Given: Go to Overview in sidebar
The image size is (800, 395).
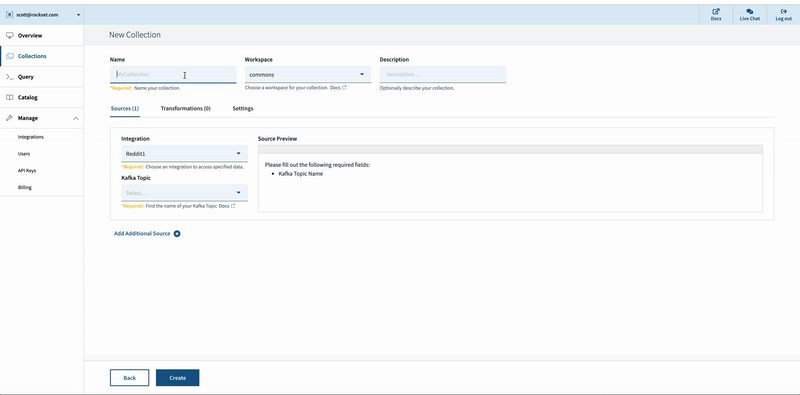Looking at the screenshot, I should (30, 36).
